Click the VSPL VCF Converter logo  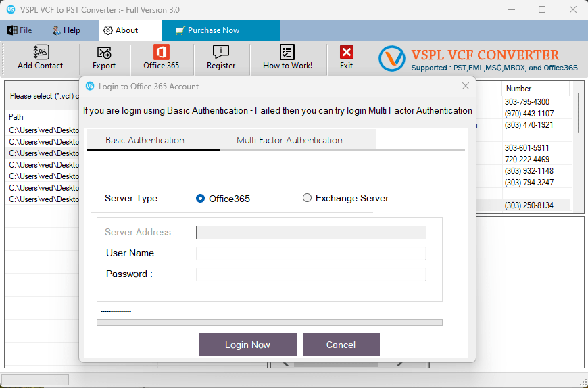coord(391,59)
